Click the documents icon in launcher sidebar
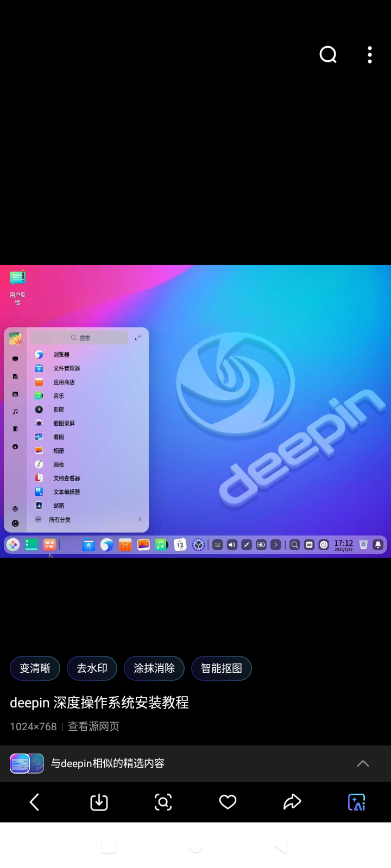391x868 pixels. click(x=15, y=376)
